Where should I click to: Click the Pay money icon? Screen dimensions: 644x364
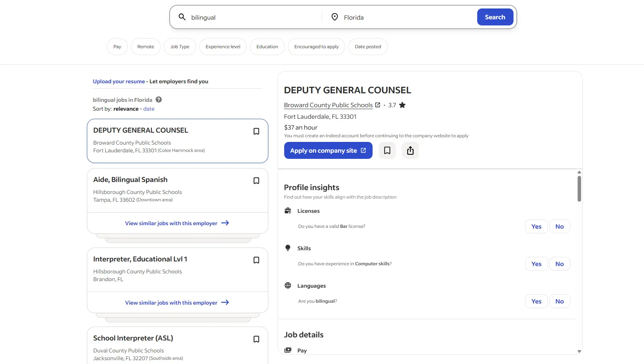pyautogui.click(x=288, y=350)
